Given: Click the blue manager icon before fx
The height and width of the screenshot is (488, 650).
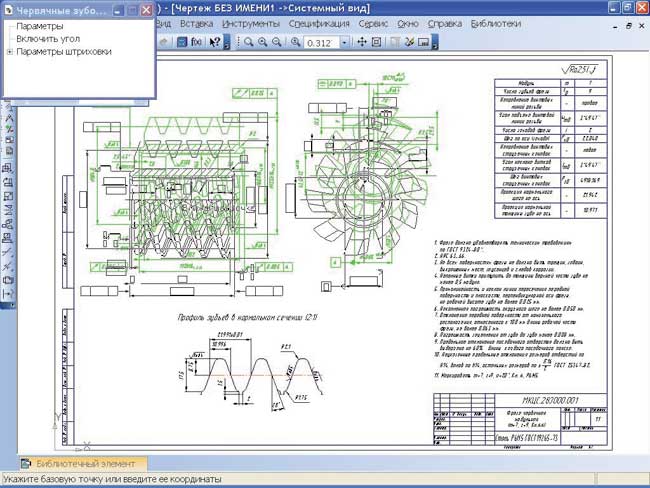Looking at the screenshot, I should [182, 43].
